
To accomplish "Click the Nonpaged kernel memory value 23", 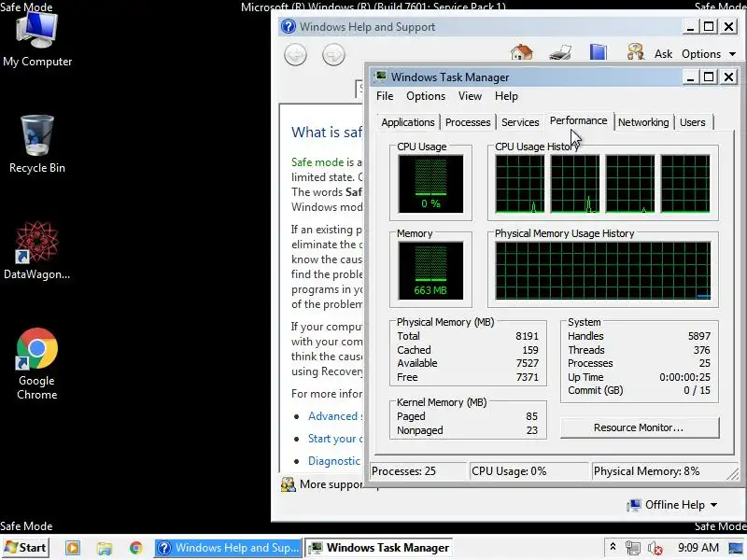I will [x=531, y=430].
